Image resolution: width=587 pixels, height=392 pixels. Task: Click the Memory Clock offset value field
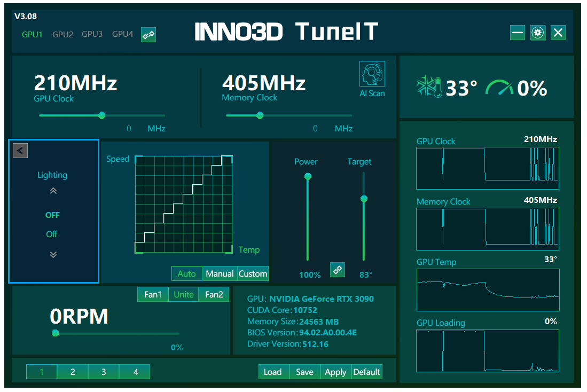pyautogui.click(x=316, y=128)
